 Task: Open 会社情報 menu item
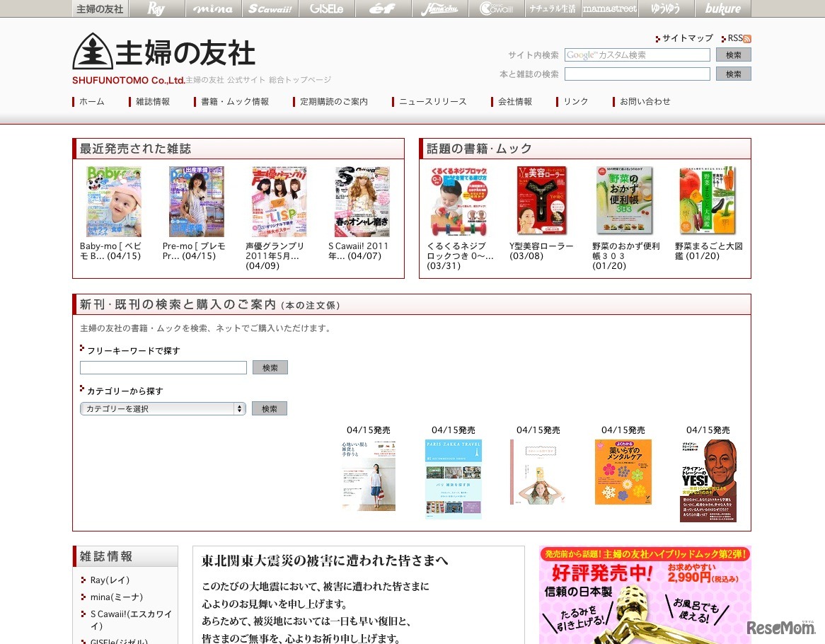[x=515, y=101]
